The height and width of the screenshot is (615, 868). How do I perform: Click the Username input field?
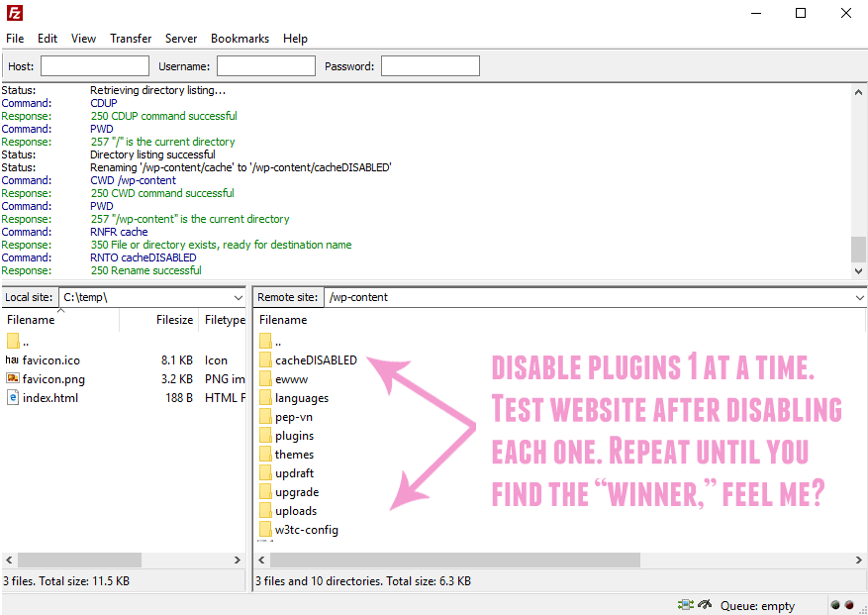[x=265, y=66]
